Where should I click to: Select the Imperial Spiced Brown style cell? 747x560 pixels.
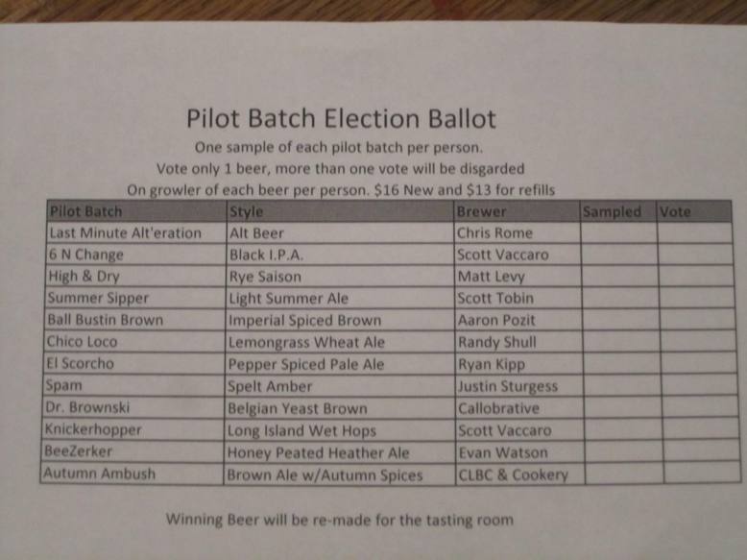click(x=304, y=321)
